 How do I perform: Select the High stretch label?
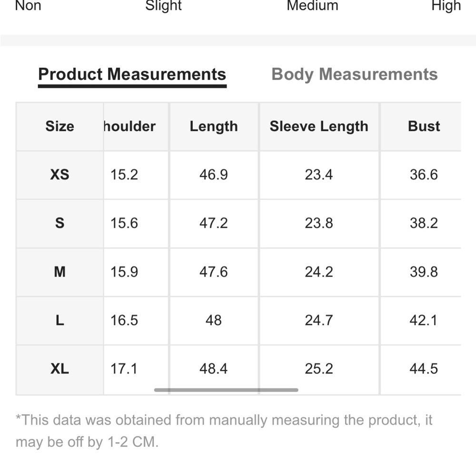446,6
